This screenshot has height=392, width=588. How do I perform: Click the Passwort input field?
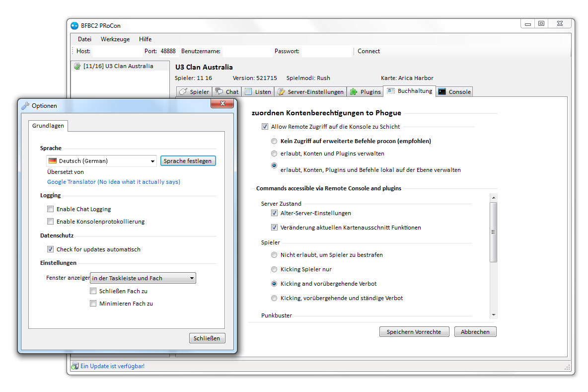(x=326, y=51)
